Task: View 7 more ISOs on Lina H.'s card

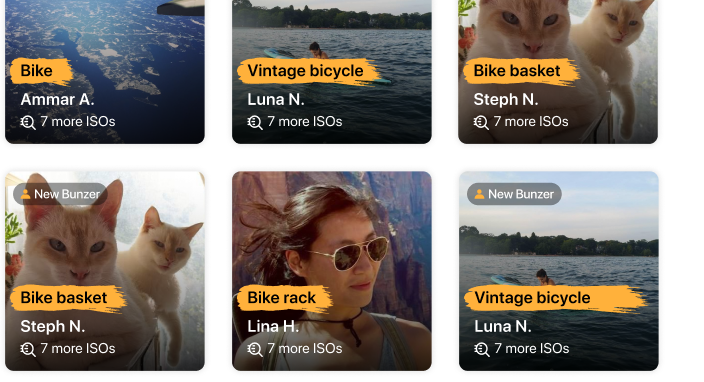Action: pos(304,349)
